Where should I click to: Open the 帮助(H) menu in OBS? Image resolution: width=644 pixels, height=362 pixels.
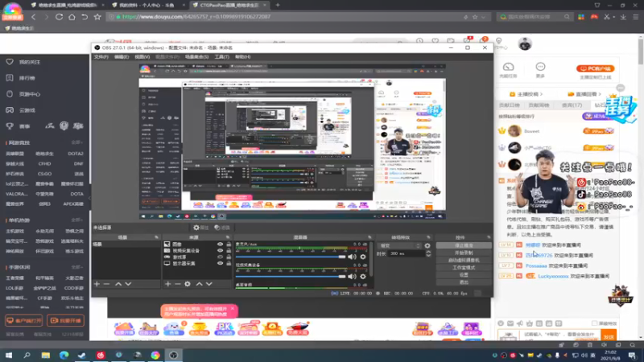(243, 56)
